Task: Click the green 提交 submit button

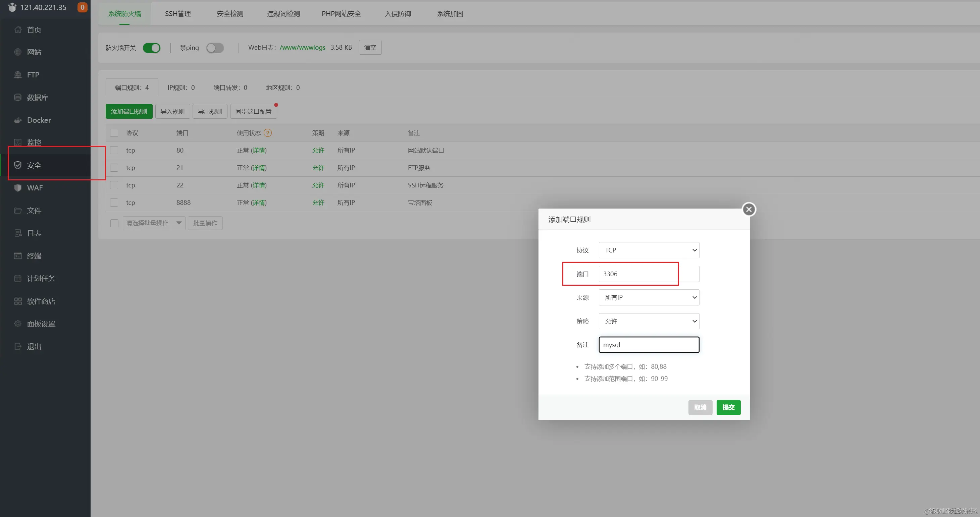Action: [728, 407]
